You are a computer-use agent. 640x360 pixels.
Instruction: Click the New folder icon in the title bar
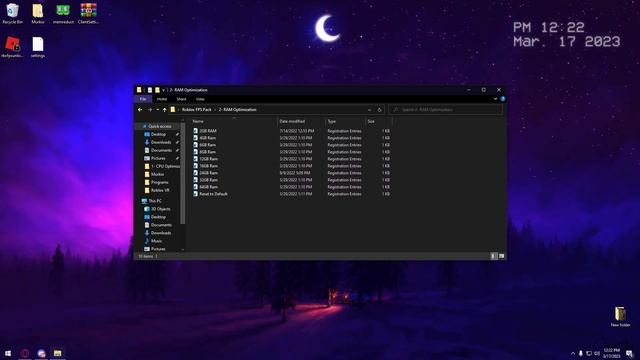[157, 90]
